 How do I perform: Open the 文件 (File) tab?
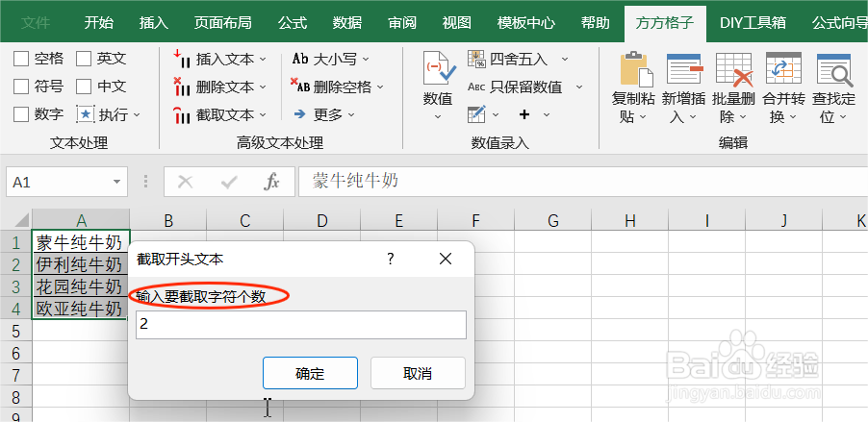[x=36, y=23]
